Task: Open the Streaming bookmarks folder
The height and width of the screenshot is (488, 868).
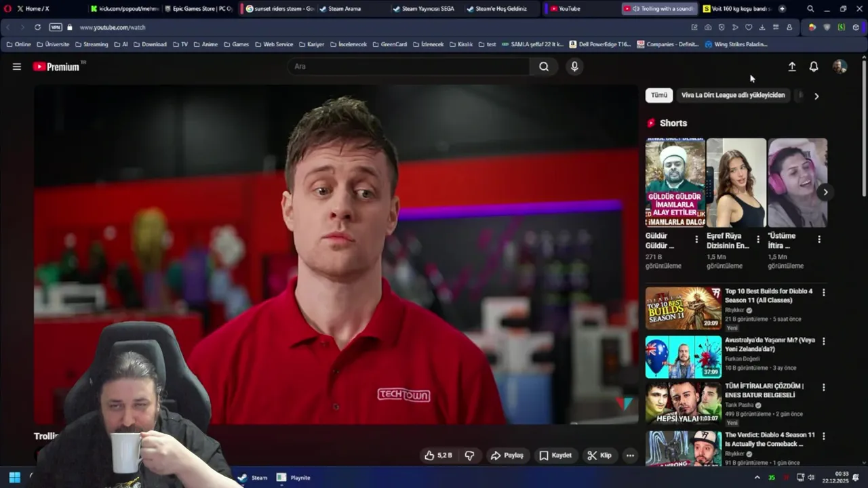Action: pyautogui.click(x=92, y=44)
